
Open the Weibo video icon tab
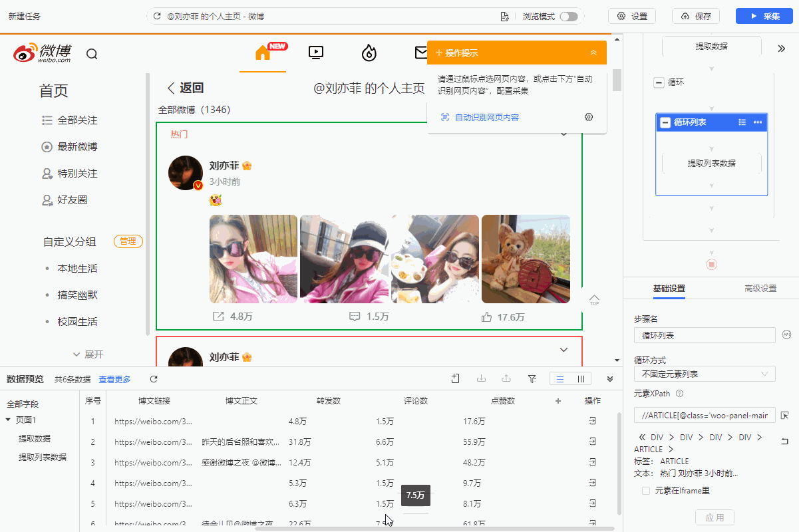point(316,53)
